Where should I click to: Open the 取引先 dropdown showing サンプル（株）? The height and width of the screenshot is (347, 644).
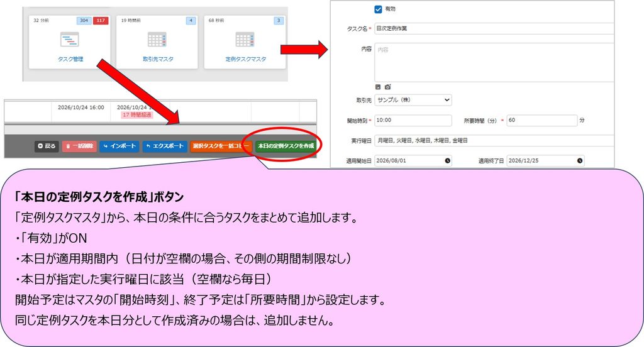click(x=413, y=100)
